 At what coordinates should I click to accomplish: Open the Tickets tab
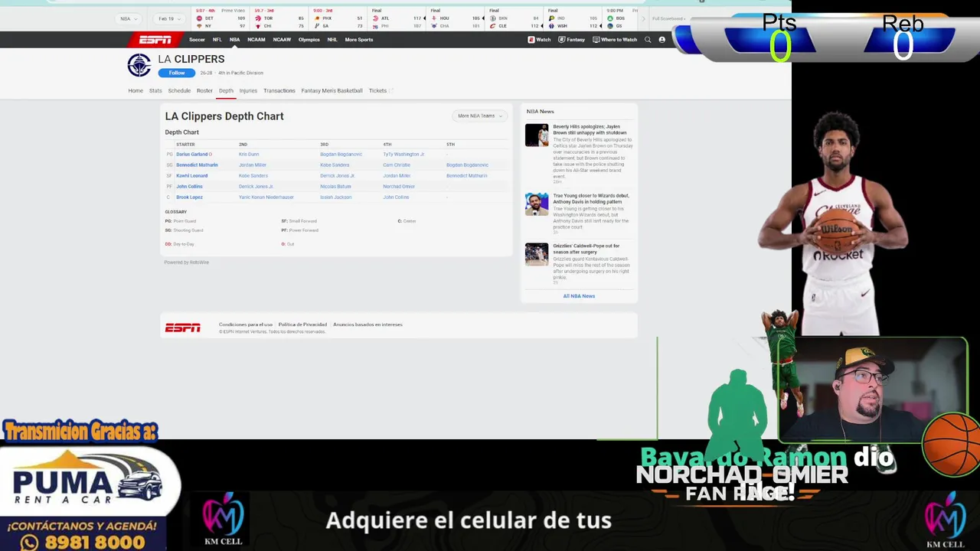coord(380,90)
